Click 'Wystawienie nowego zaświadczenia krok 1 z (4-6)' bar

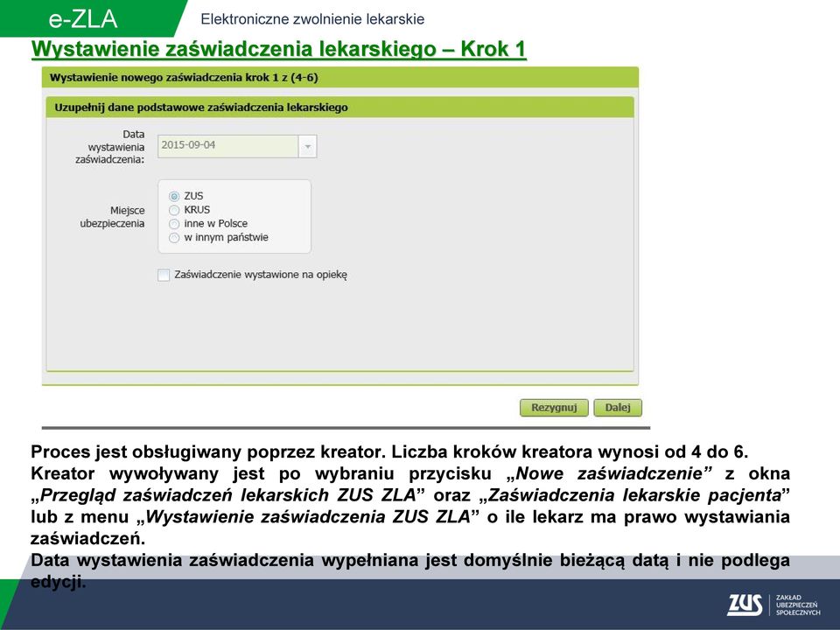pyautogui.click(x=340, y=78)
